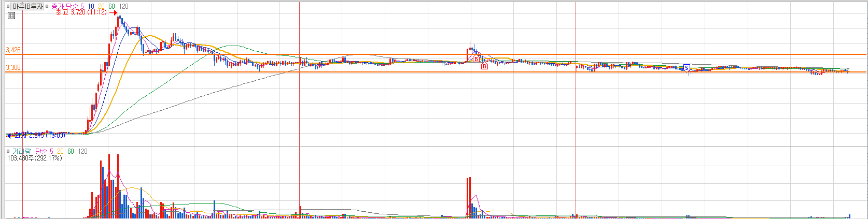Click the lower B buy signal marker
Screen dimensions: 868x219
[x=485, y=66]
